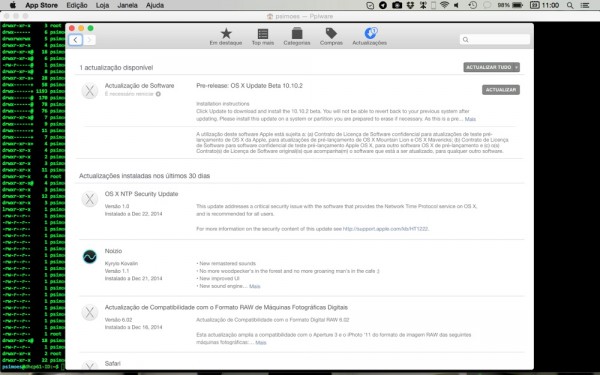Screen dimensions: 600x375
Task: Click the ACTUALIZAR TUDO button
Action: click(488, 67)
